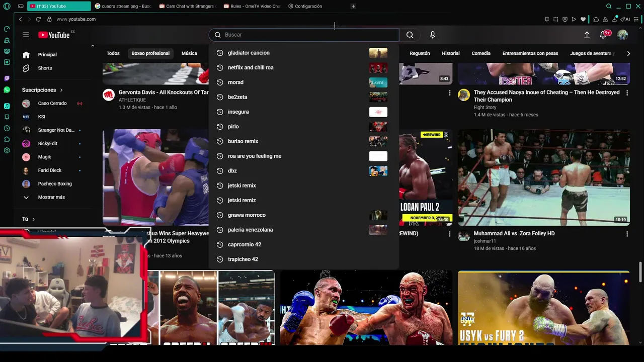Open YouTube notifications bell
Image resolution: width=644 pixels, height=362 pixels.
tap(604, 35)
